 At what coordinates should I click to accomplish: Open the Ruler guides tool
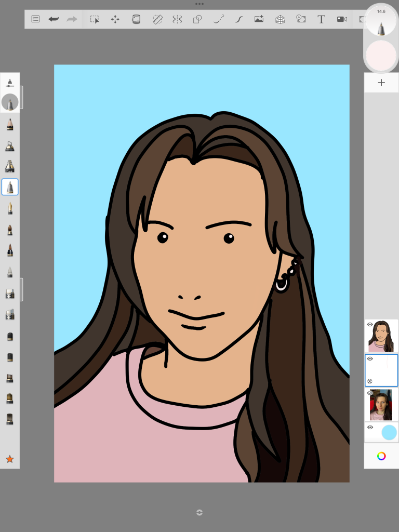(157, 19)
